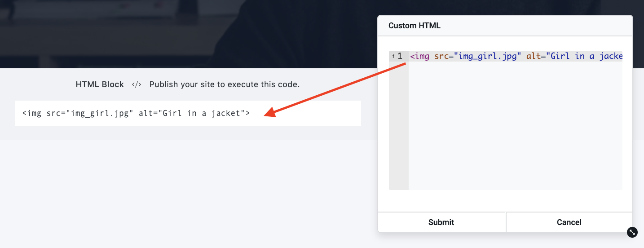Click the empty gutter below line number 1

tap(399, 126)
